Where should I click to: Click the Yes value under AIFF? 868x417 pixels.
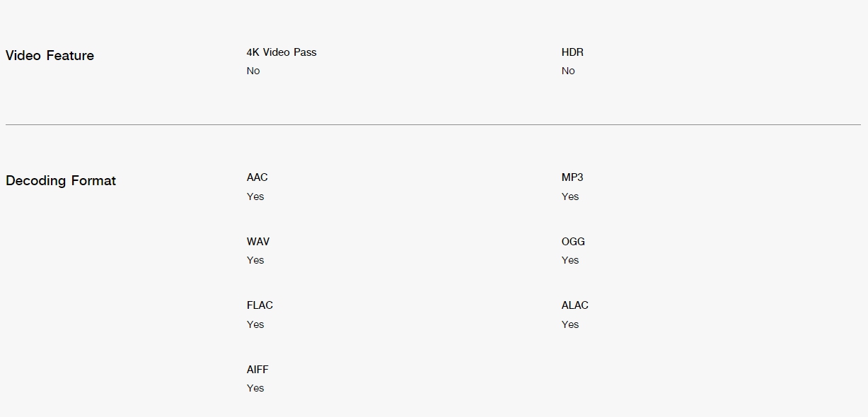[x=255, y=388]
